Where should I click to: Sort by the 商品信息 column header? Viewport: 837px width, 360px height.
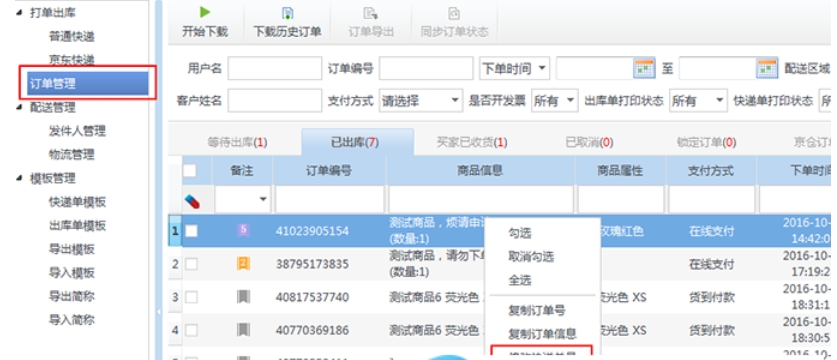(x=480, y=171)
